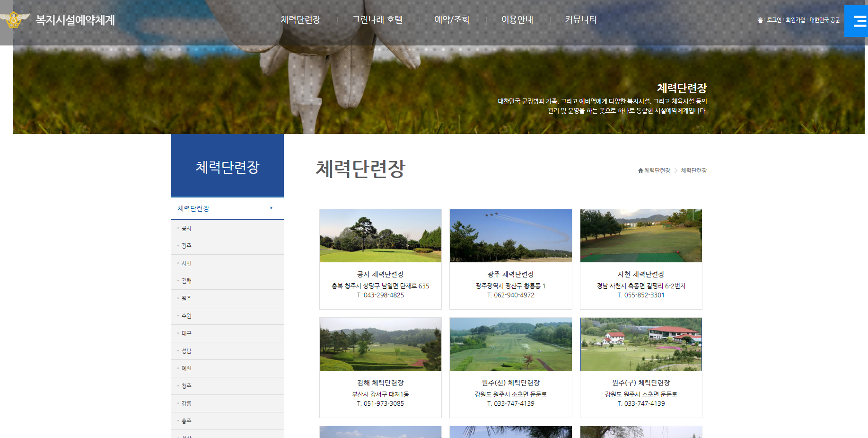This screenshot has height=438, width=868.
Task: Click address 부산시 강서구 대저1동
Action: (x=380, y=394)
